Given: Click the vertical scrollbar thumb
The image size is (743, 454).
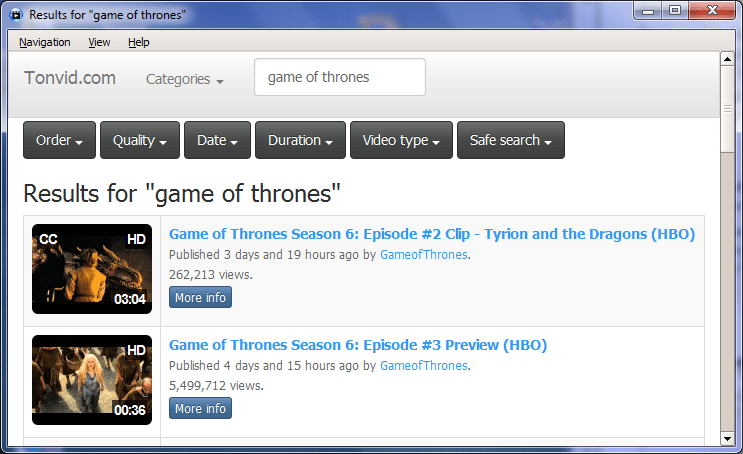Looking at the screenshot, I should (x=727, y=109).
